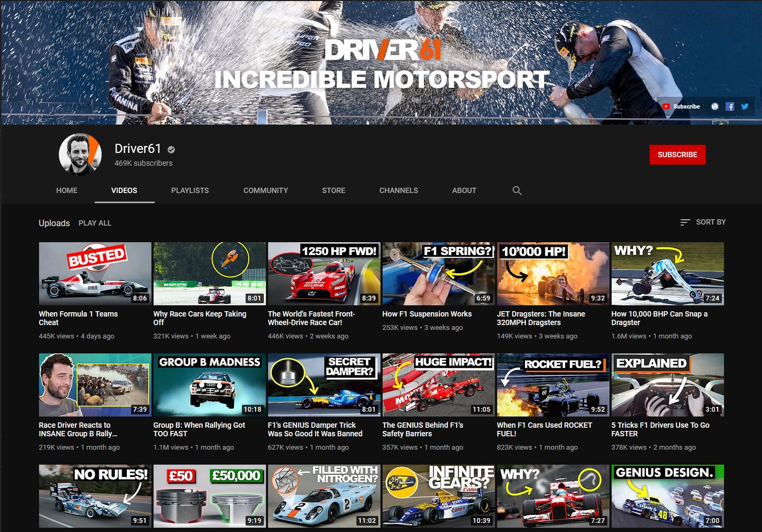This screenshot has height=532, width=762.
Task: Open the 7:24 'WHY?' dragster thumbnail
Action: (667, 274)
